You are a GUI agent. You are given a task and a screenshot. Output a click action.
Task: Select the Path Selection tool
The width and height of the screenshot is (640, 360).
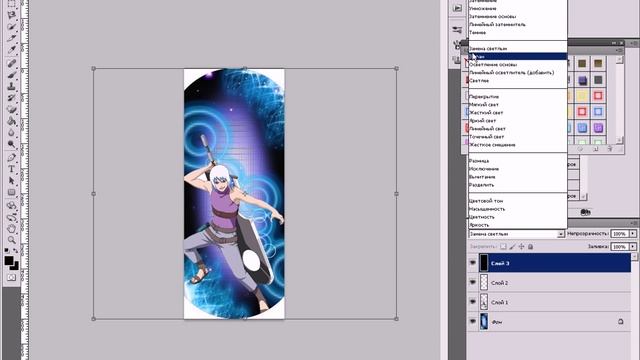click(x=11, y=180)
